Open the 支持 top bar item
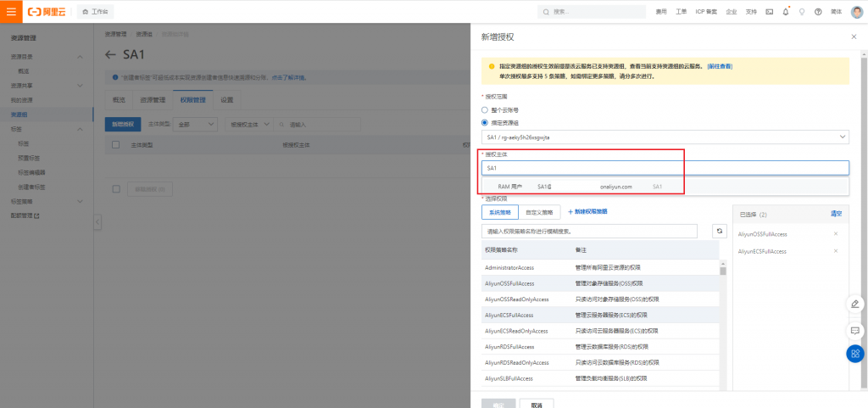This screenshot has width=868, height=408. coord(751,12)
